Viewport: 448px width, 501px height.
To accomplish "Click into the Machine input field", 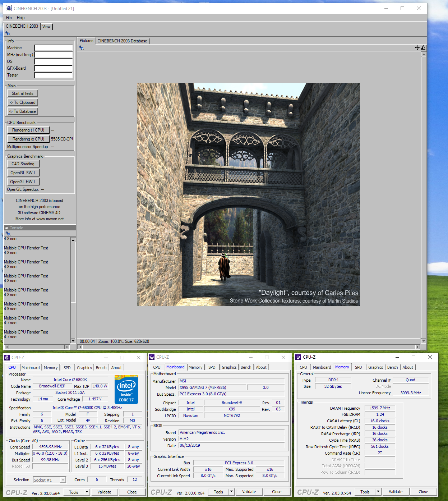I will pos(54,48).
